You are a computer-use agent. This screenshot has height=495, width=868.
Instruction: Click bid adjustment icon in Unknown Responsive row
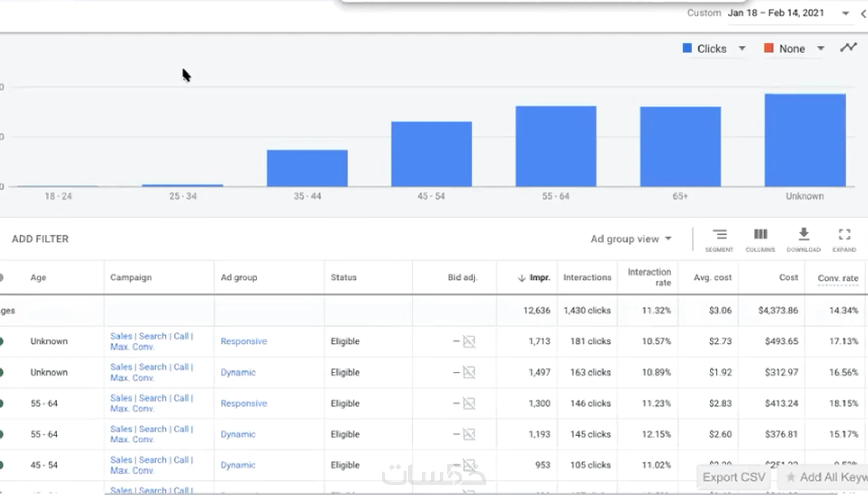pos(469,341)
